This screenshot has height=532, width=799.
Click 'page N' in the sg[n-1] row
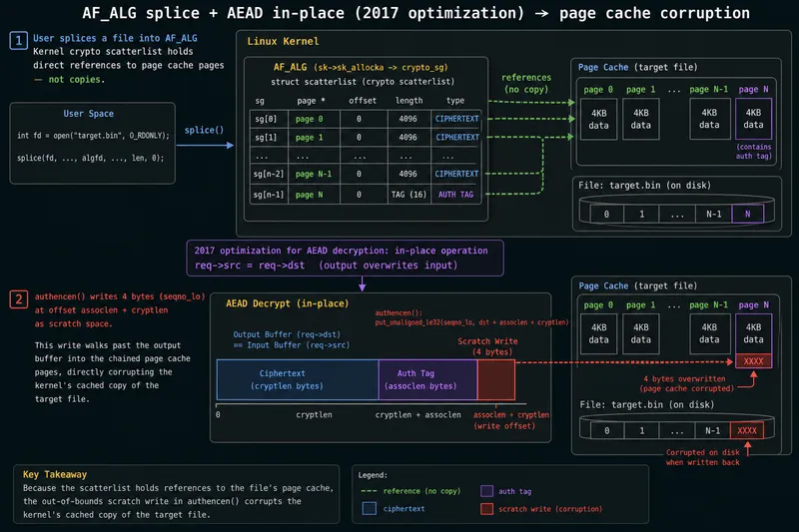[x=309, y=195]
